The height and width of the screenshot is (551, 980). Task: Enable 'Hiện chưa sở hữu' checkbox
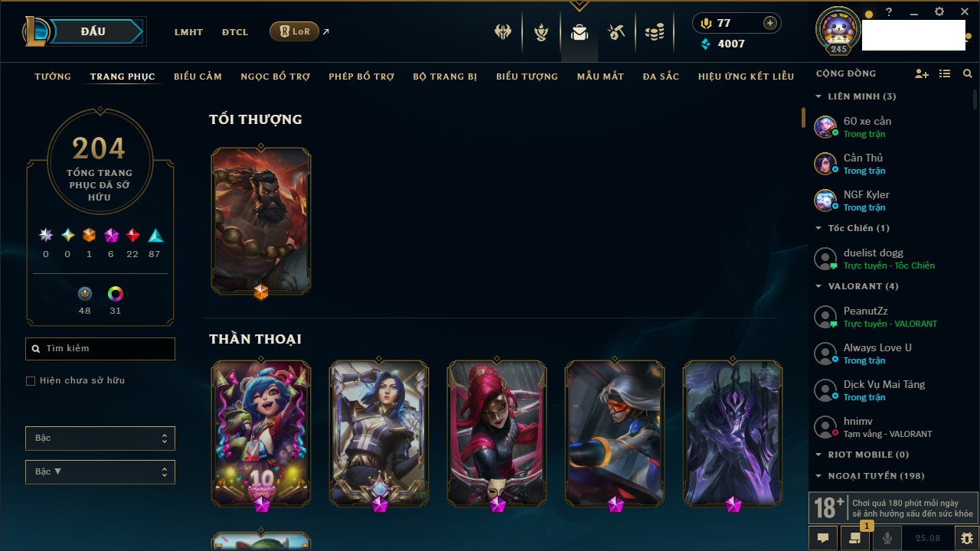point(31,381)
